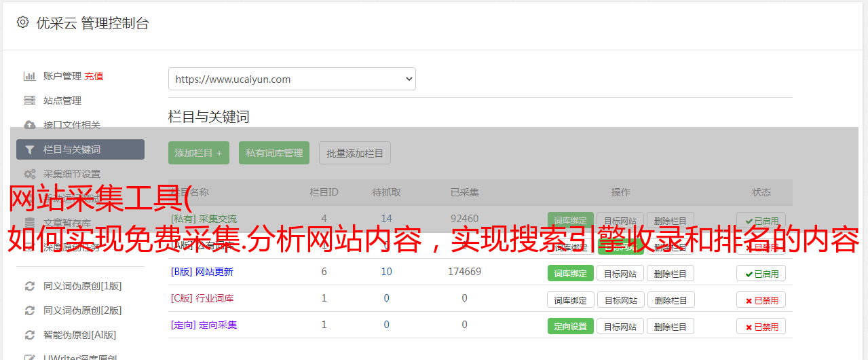Click the database icon for 文章暂存库
Screen dimensions: 868x360
(x=30, y=222)
